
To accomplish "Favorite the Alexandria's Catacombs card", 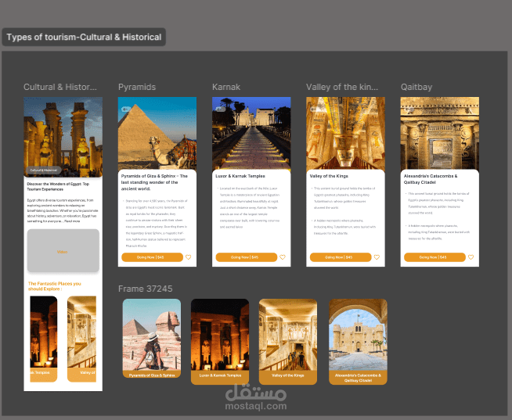I will [471, 257].
